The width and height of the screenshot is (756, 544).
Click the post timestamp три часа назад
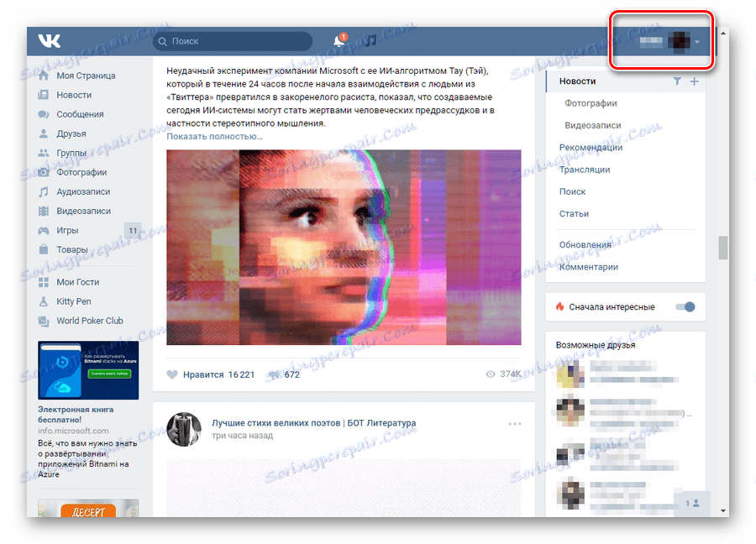(243, 436)
